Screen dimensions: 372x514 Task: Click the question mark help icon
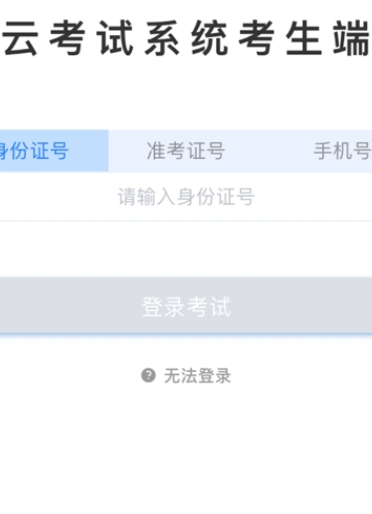(x=148, y=375)
